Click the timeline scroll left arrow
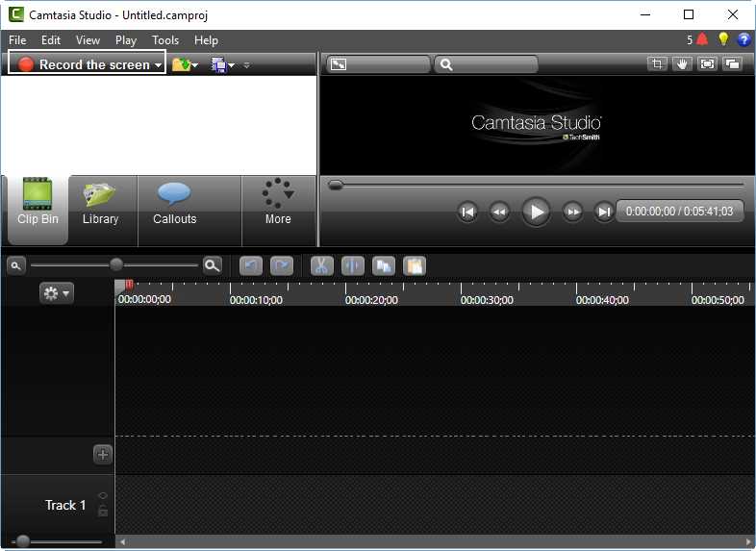The height and width of the screenshot is (551, 756). click(123, 541)
